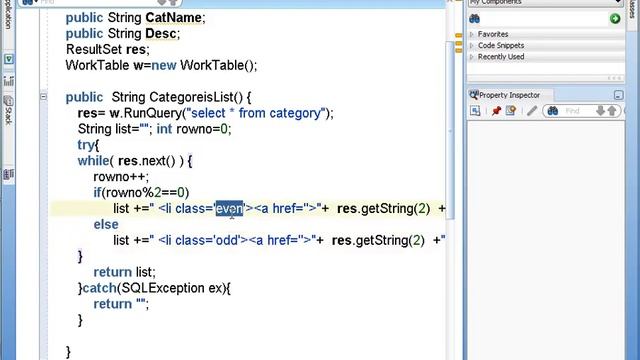The width and height of the screenshot is (640, 360).
Task: Expand the Recently Used section
Action: tap(472, 57)
